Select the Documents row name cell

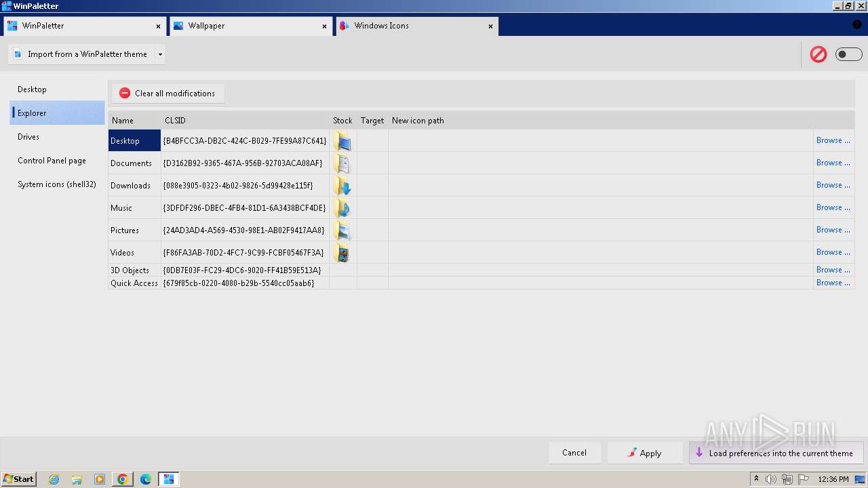pyautogui.click(x=134, y=163)
